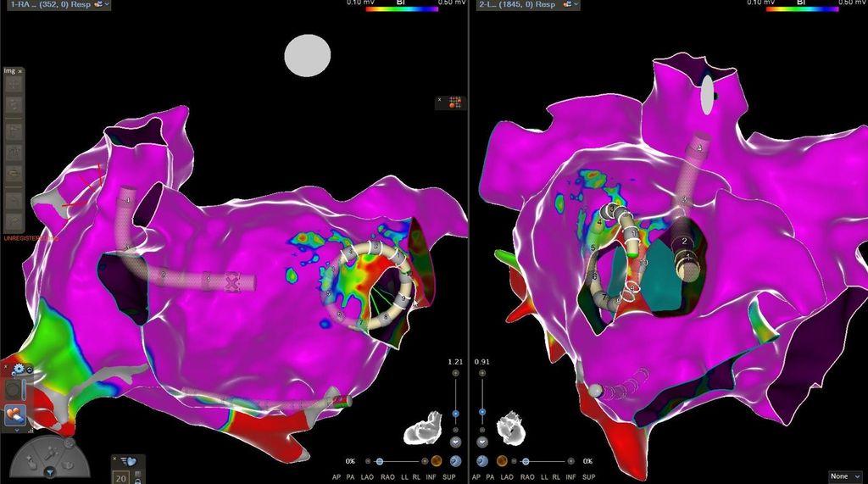Toggle the catheter icon button at lower left
868x484 pixels.
tap(14, 416)
